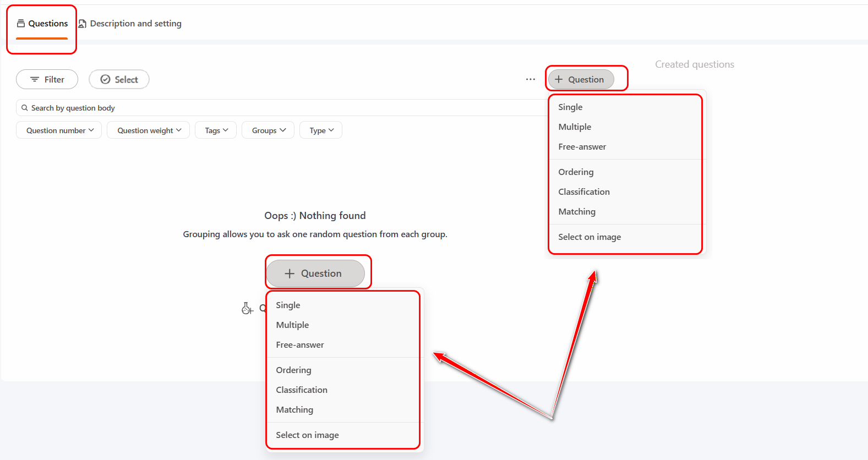Open the Groups dropdown filter

tap(268, 130)
